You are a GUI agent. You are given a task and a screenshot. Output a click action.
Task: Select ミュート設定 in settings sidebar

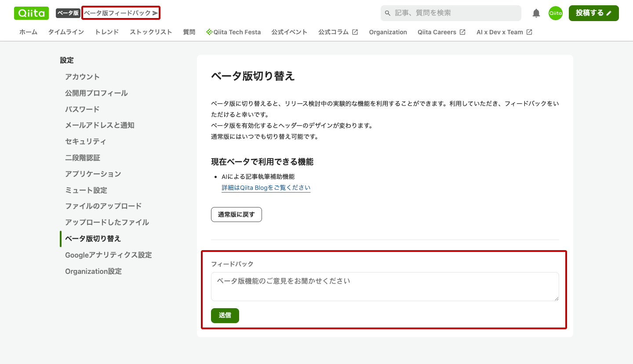click(x=86, y=190)
